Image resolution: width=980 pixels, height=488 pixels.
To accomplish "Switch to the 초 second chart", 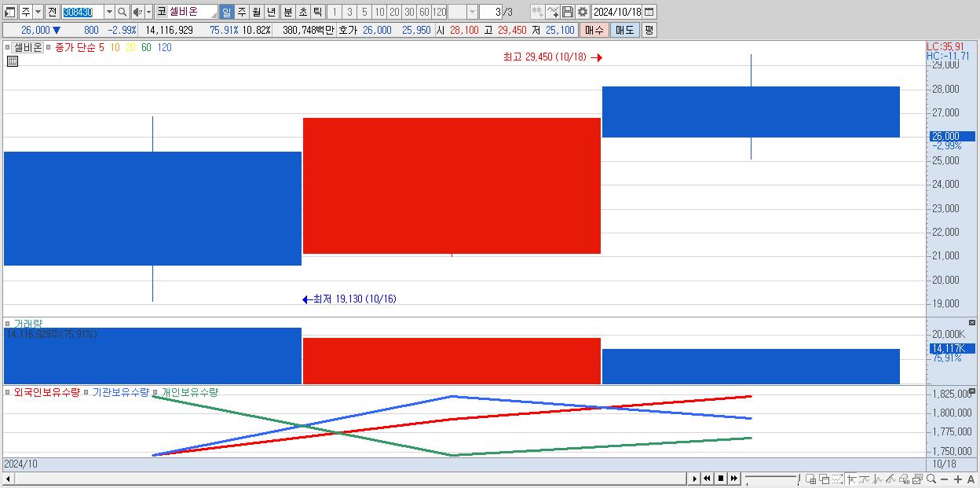I will point(302,12).
